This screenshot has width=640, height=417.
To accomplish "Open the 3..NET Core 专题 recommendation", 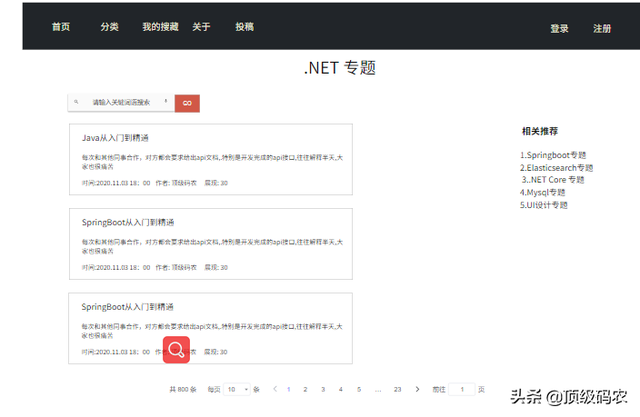I will pos(553,180).
